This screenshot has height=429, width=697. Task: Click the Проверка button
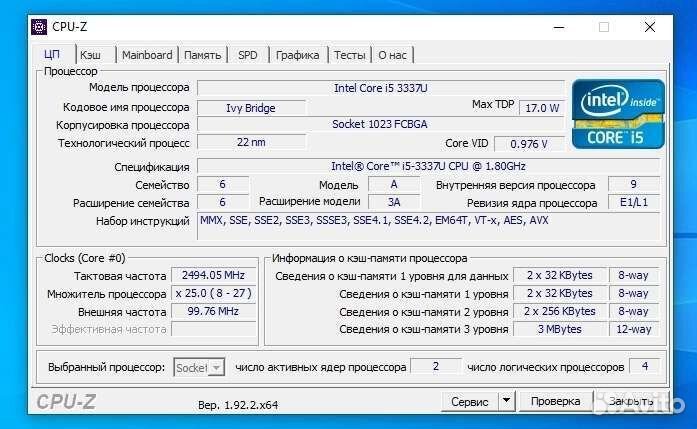click(x=556, y=401)
